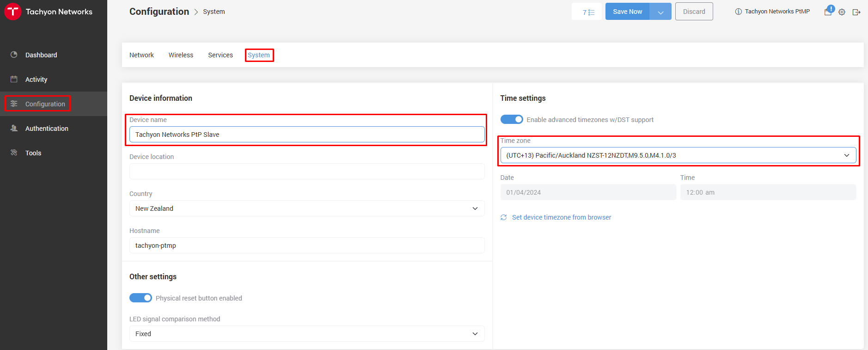Select the Configuration sliders icon
Screen dimensions: 868x350
click(14, 104)
